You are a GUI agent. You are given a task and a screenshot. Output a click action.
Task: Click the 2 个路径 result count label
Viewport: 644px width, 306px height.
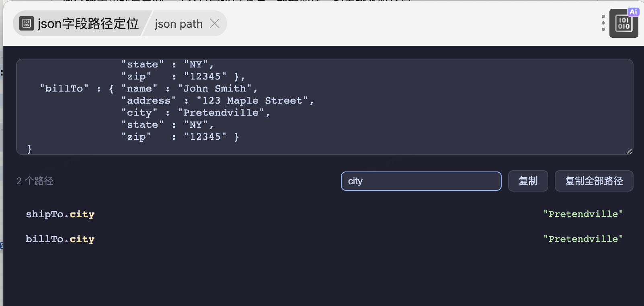pos(35,181)
